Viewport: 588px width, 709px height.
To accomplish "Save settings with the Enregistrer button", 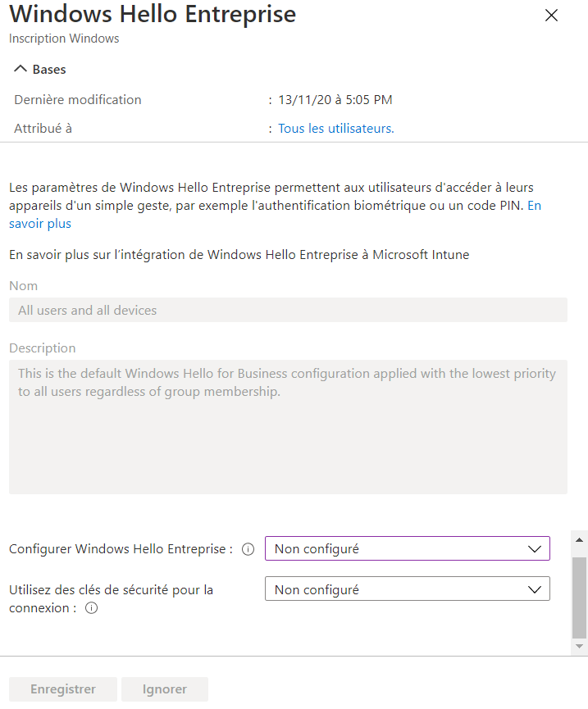I will tap(62, 689).
